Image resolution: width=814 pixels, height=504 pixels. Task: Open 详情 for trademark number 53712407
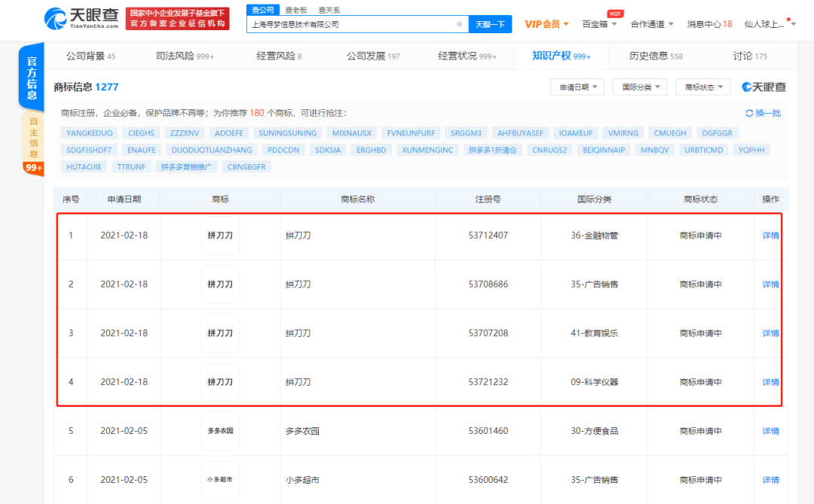click(769, 235)
